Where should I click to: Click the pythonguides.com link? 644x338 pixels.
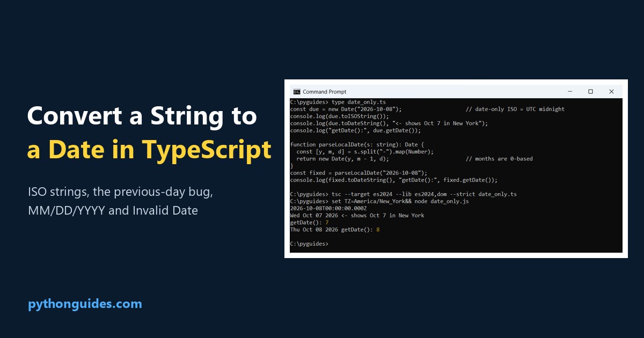pyautogui.click(x=85, y=304)
